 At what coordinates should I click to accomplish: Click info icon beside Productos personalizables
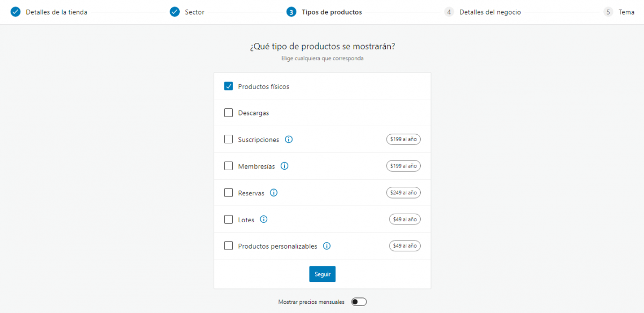[x=327, y=246]
